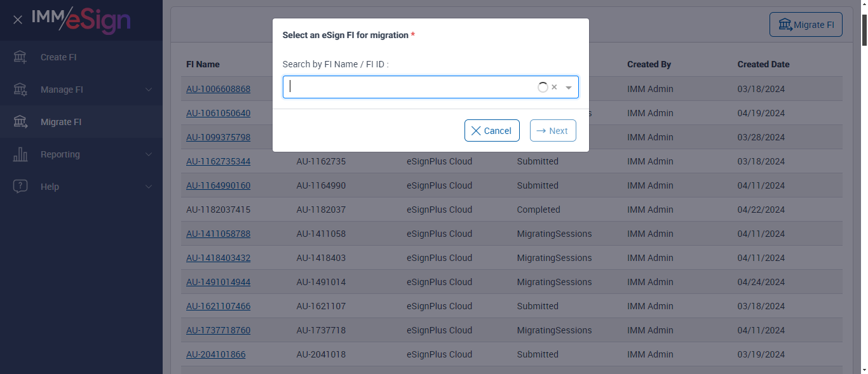
Task: Expand the Manage FI submenu chevron
Action: pos(149,90)
